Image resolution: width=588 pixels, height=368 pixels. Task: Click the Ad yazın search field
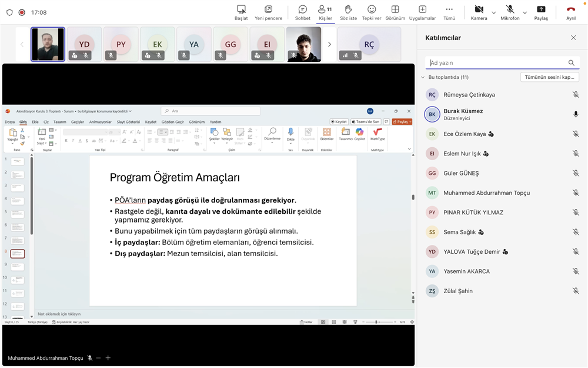497,63
